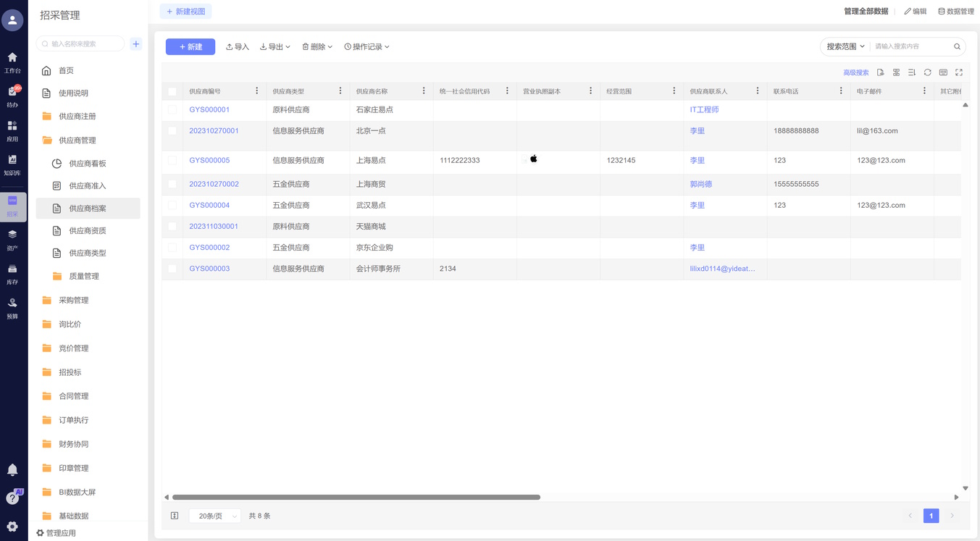Click the notification bell icon
This screenshot has width=980, height=541.
pyautogui.click(x=12, y=470)
